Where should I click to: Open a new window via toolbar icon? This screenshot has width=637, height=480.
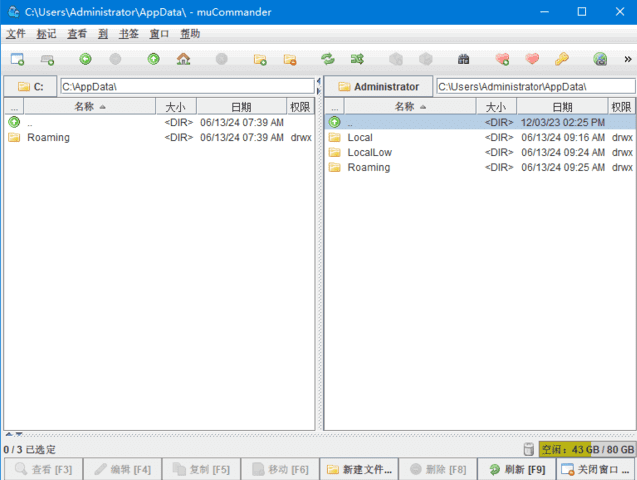17,59
